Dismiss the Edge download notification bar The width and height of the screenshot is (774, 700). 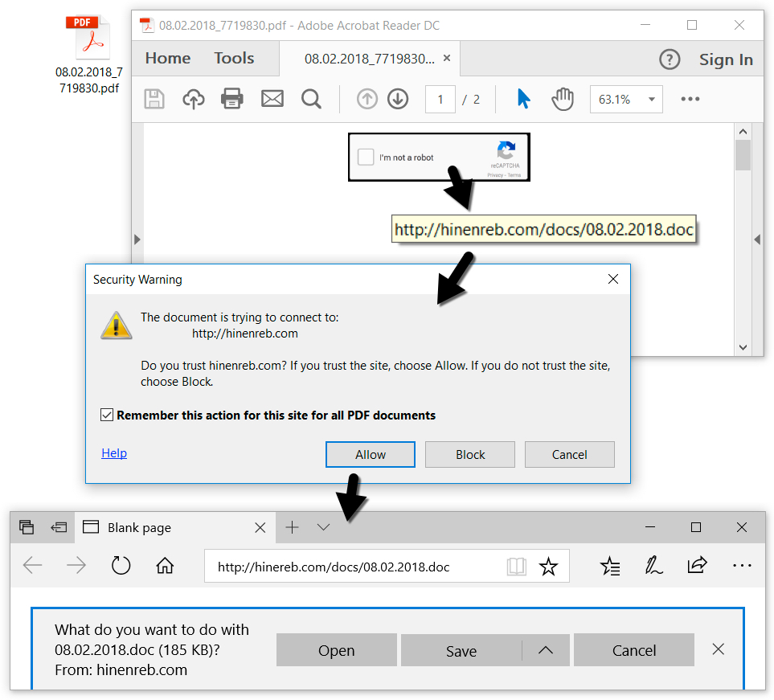point(719,649)
